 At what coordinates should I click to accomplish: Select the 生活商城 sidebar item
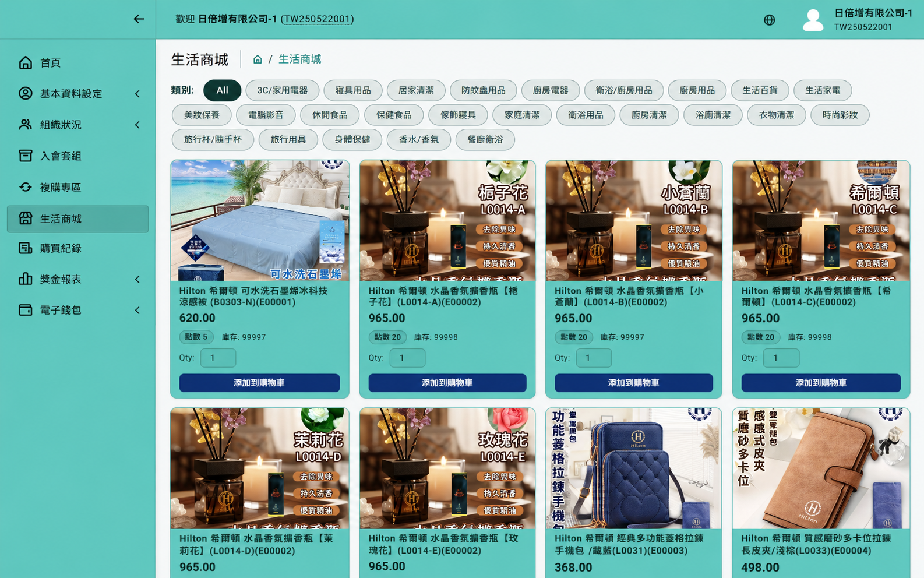point(77,218)
